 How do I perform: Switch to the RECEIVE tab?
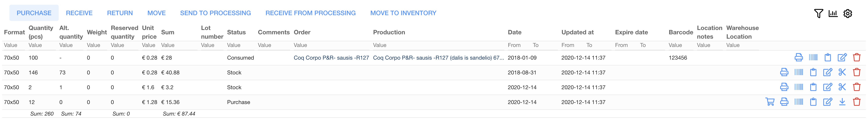pos(79,13)
